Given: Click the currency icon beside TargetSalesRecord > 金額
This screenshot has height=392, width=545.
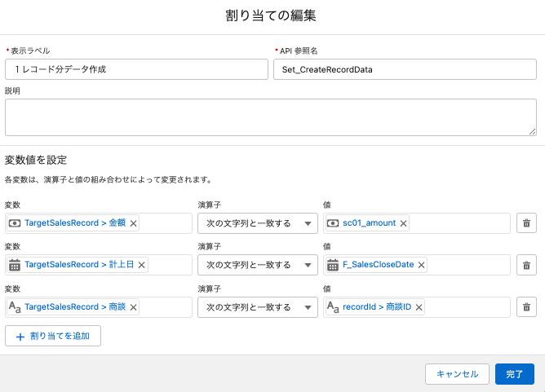Looking at the screenshot, I should tap(15, 223).
